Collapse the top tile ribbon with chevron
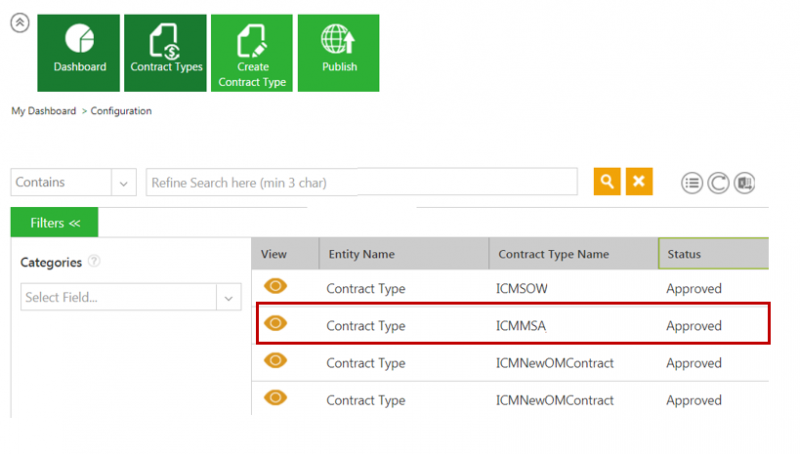 (x=19, y=24)
